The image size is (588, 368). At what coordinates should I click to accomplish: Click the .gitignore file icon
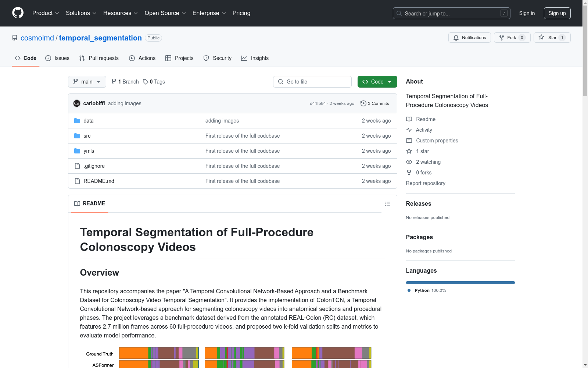(x=77, y=166)
